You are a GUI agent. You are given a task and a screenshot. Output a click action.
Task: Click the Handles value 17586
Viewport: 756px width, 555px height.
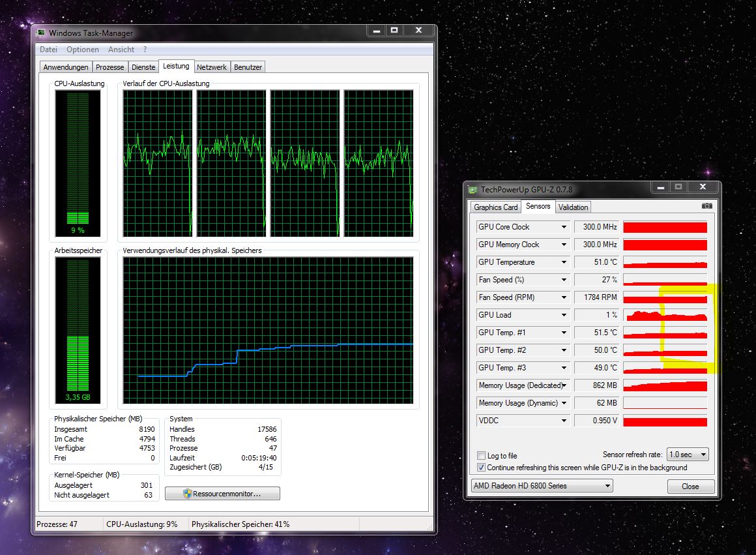tap(267, 429)
